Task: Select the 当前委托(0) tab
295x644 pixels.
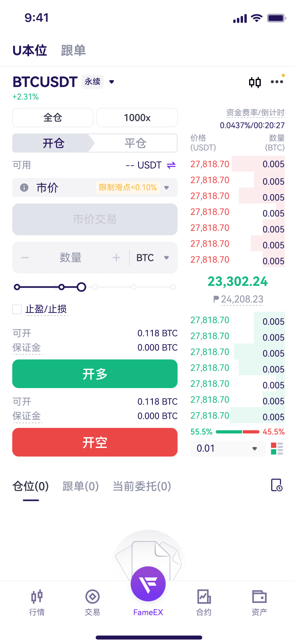Action: (142, 486)
